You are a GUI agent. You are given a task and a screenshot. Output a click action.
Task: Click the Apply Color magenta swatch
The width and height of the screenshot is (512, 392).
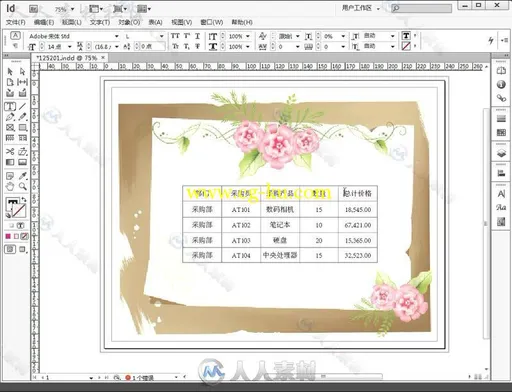pyautogui.click(x=8, y=236)
